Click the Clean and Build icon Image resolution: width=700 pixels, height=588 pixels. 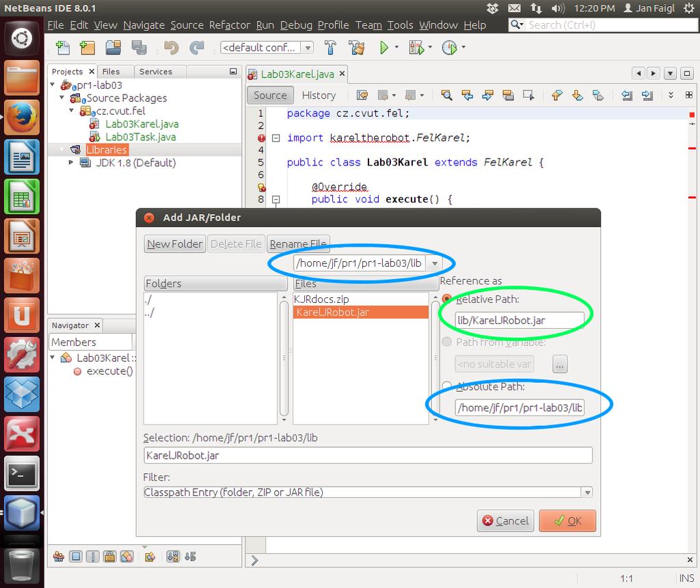356,47
